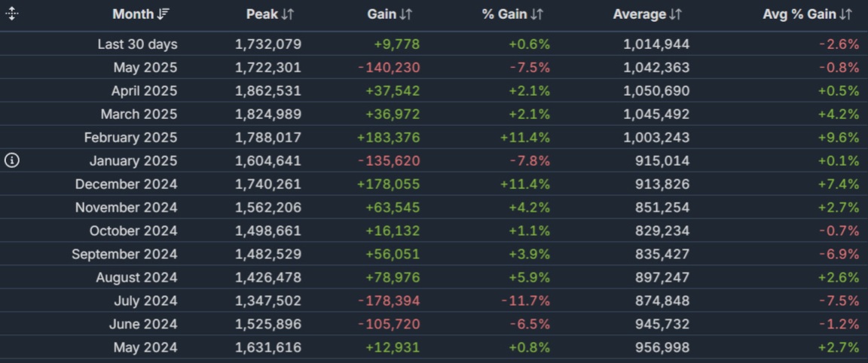Select the Last 30 days row label

click(137, 44)
